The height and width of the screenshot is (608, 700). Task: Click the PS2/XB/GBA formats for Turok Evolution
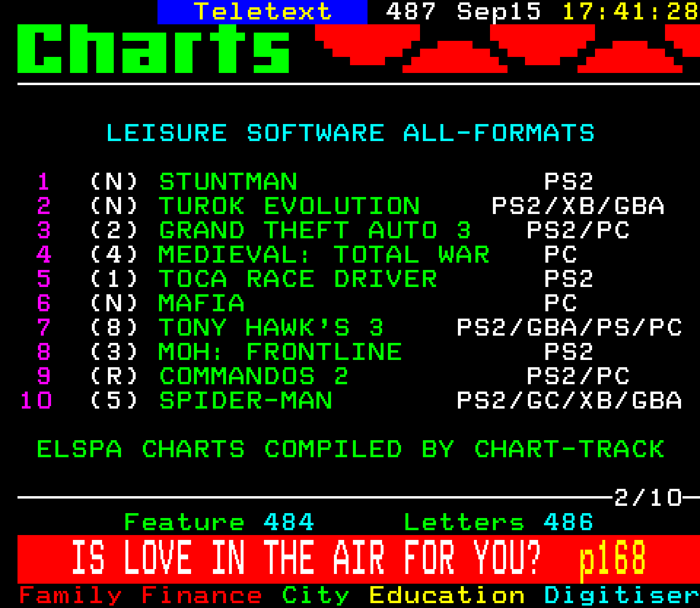[578, 206]
